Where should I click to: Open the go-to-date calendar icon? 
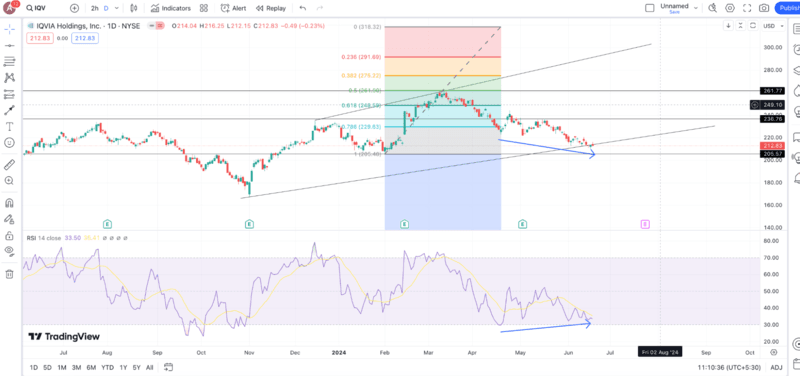[169, 367]
